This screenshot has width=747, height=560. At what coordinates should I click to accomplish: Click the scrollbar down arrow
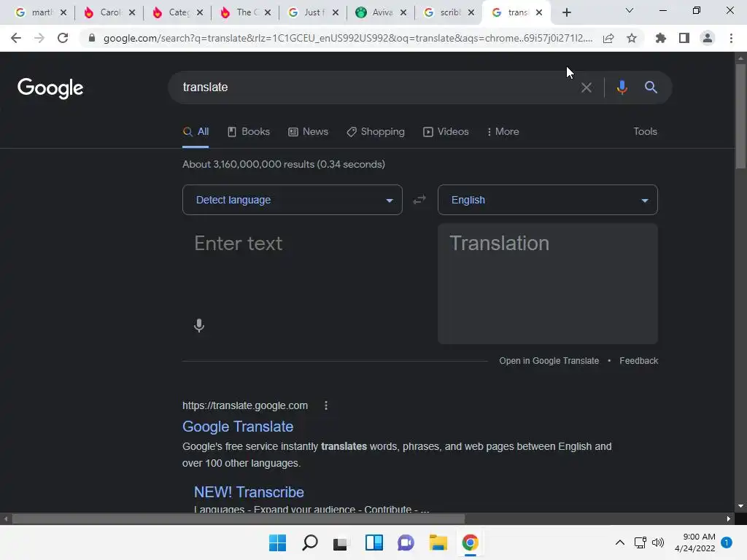[x=740, y=506]
